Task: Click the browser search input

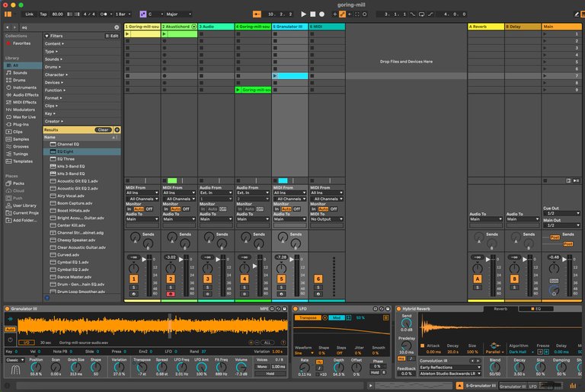Action: (67, 27)
